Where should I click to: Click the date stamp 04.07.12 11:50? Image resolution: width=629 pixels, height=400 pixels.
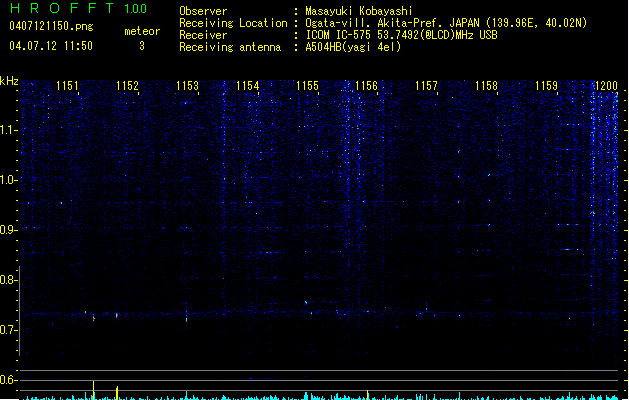pos(51,46)
